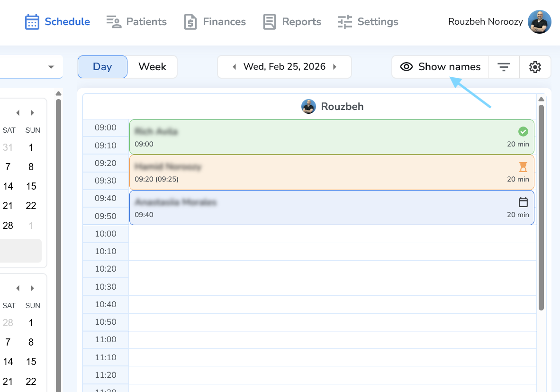
Task: Click the calendar icon on the 09:40 appointment
Action: tap(523, 202)
